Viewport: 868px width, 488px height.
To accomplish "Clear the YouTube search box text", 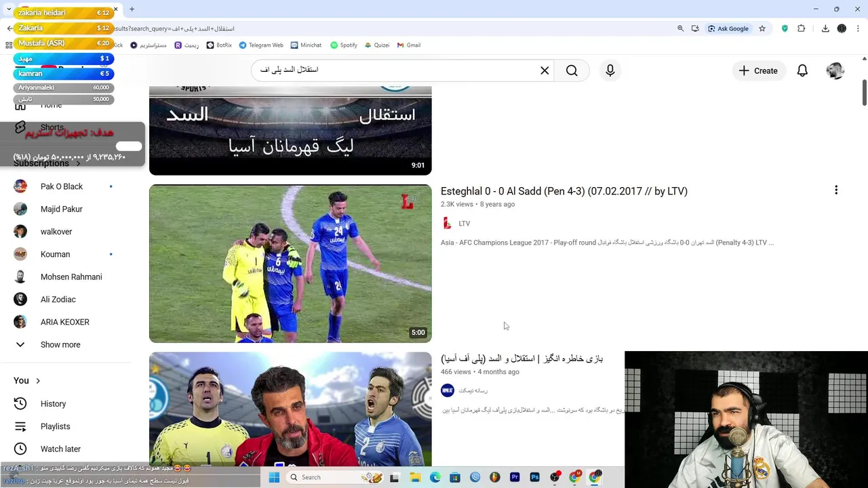I will click(545, 70).
